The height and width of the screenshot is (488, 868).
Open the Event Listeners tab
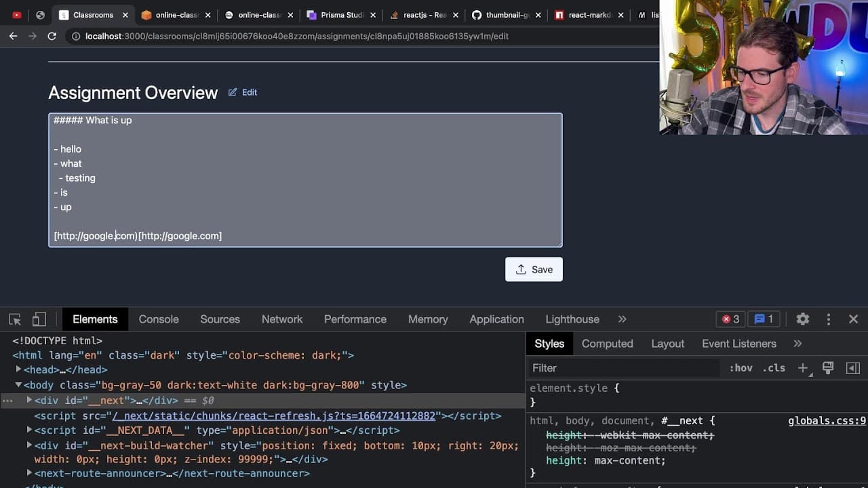739,344
